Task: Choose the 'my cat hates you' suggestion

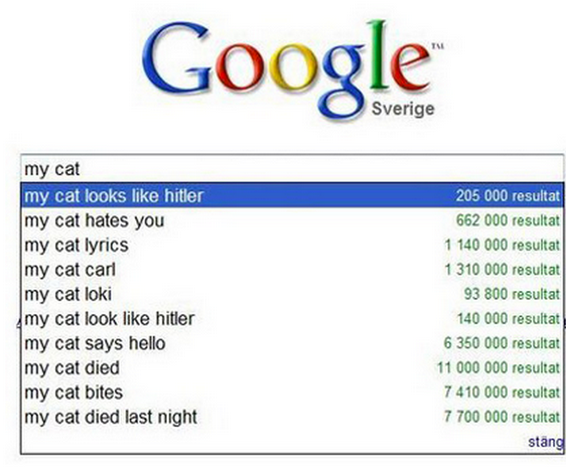Action: [292, 220]
